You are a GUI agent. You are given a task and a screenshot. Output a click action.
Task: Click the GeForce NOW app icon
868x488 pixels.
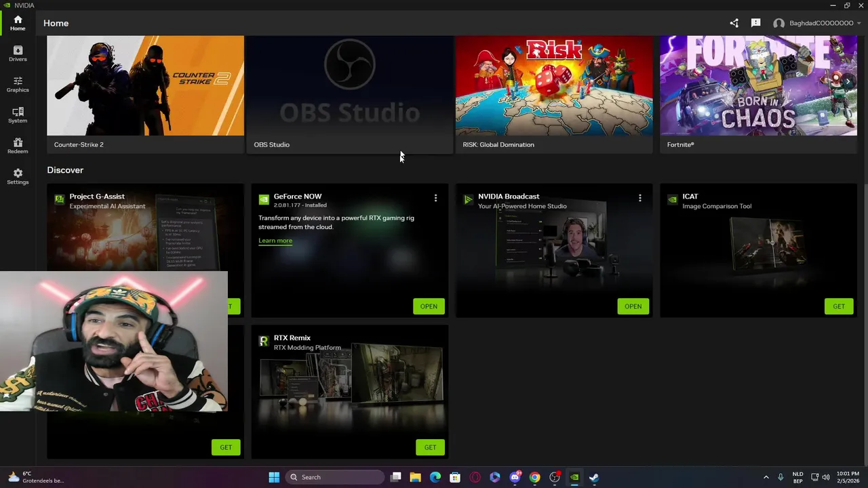click(264, 199)
